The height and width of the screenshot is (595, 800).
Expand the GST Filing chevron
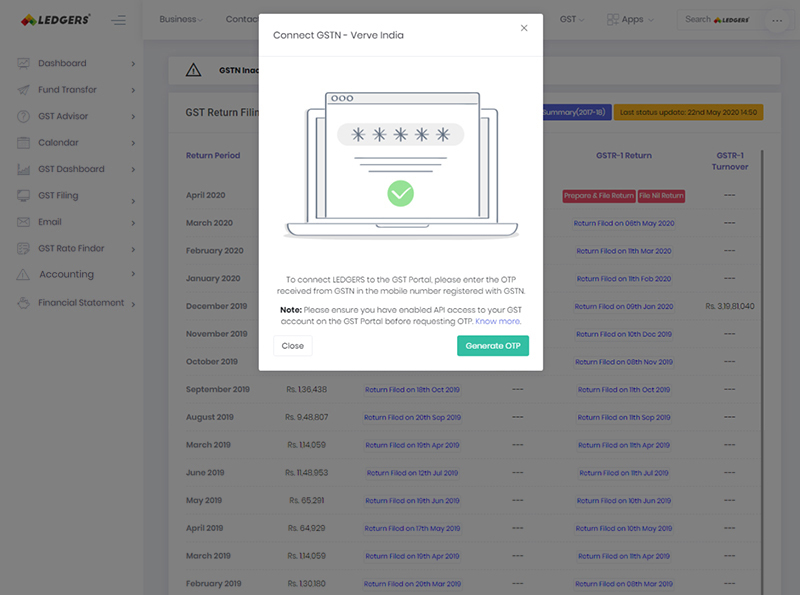[x=133, y=202]
